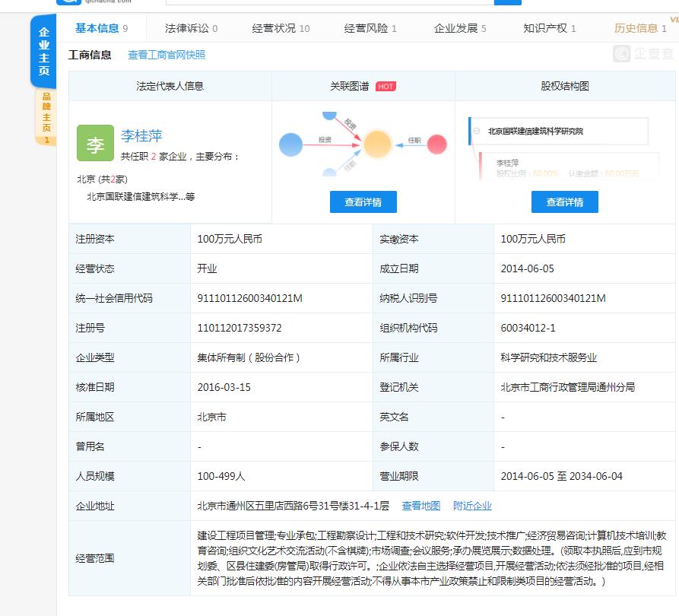Image resolution: width=679 pixels, height=616 pixels.
Task: Click the 北京国联建信建筑科学...等 company text
Action: pyautogui.click(x=141, y=197)
